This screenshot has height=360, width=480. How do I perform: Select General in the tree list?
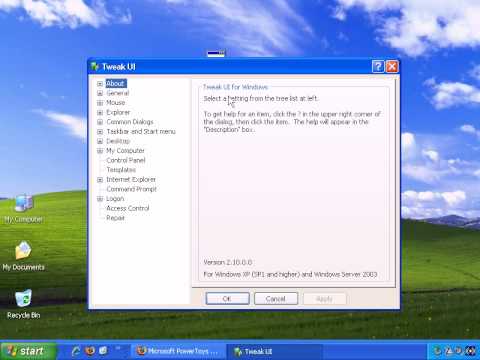pyautogui.click(x=118, y=93)
